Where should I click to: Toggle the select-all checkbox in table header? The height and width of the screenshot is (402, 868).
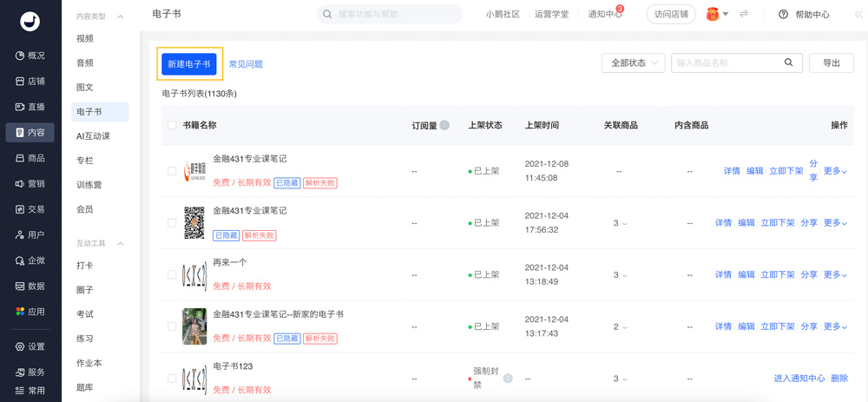[172, 125]
